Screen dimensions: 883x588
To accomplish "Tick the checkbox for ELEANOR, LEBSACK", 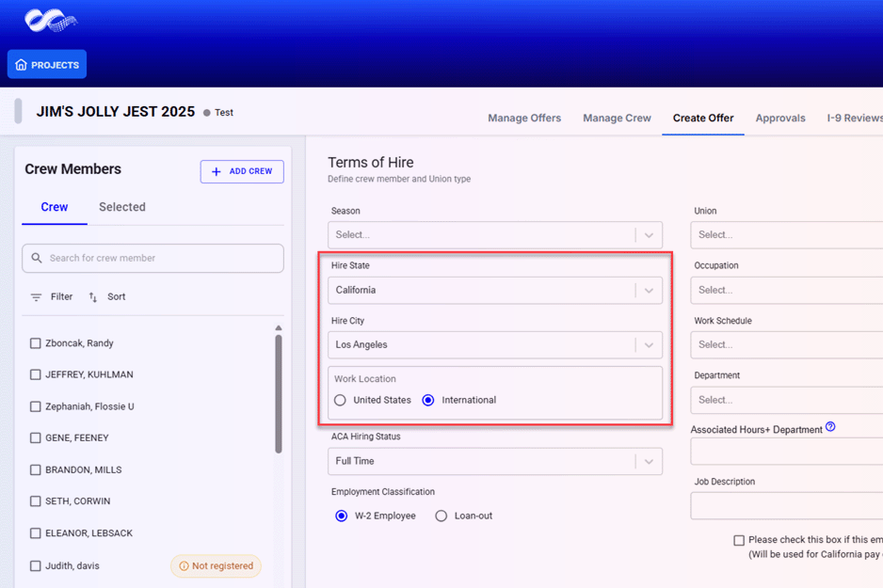I will coord(36,533).
